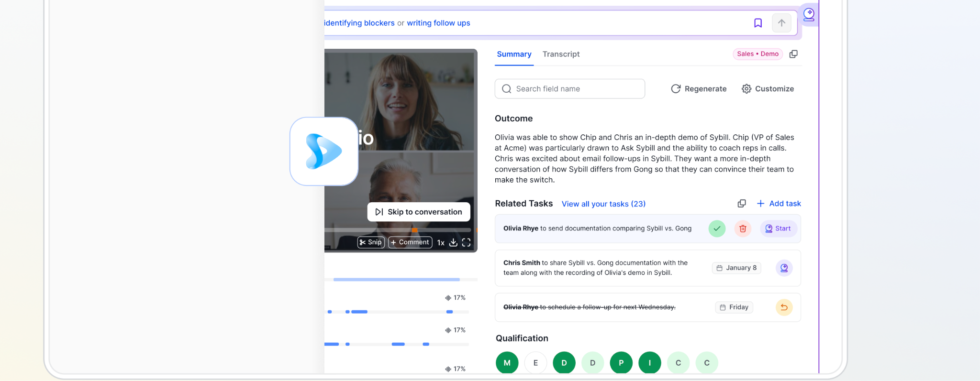Copy summary using icon beside Sales • Demo tag

(x=793, y=54)
